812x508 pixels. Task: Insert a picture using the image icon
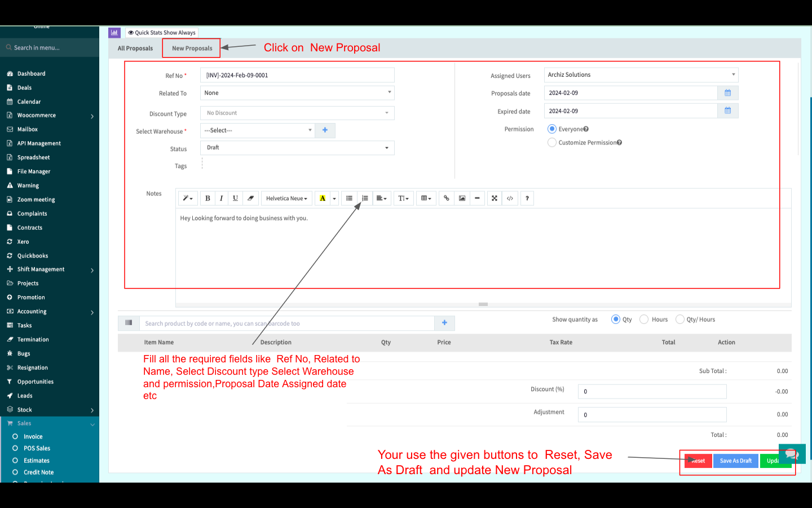point(462,198)
